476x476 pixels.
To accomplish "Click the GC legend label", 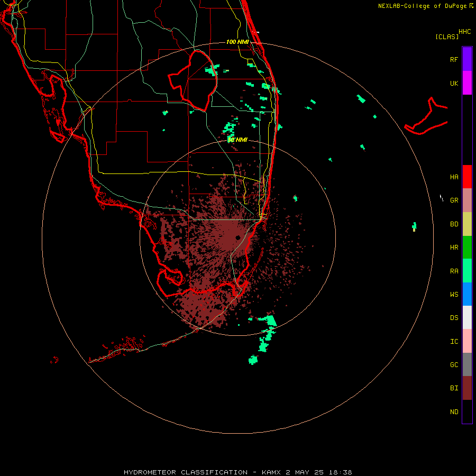I will pyautogui.click(x=454, y=365).
